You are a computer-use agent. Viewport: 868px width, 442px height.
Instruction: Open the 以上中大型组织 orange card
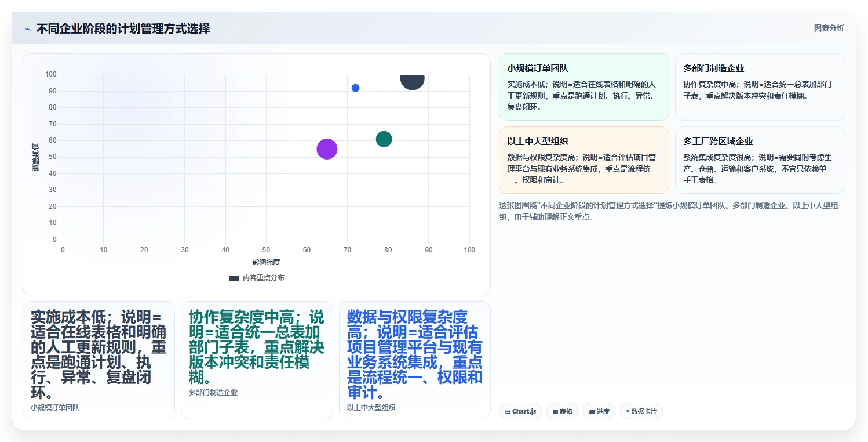584,160
